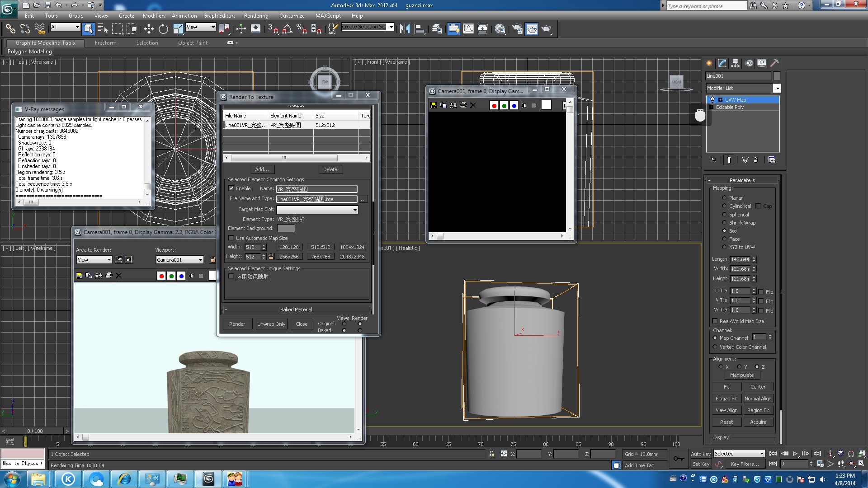Click the Add element button
Image resolution: width=868 pixels, height=488 pixels.
point(262,169)
